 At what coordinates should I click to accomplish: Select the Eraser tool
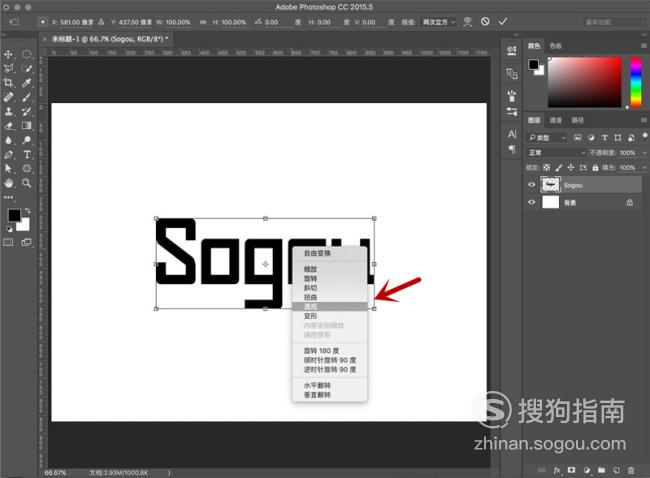8,126
